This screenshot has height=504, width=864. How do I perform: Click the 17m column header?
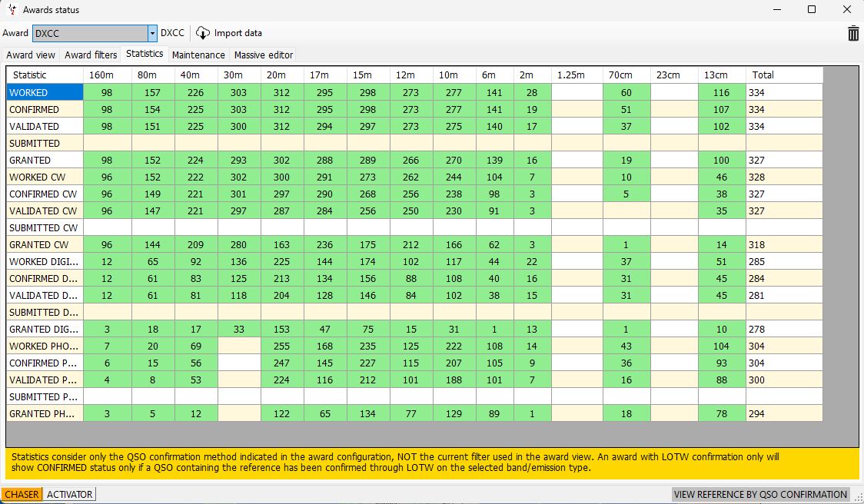pyautogui.click(x=325, y=75)
